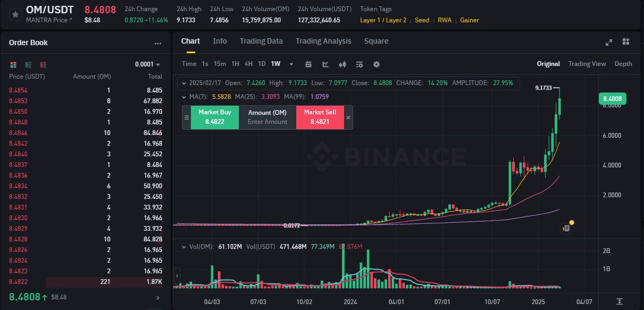
Task: Show sell orders only view icon
Action: 43,64
